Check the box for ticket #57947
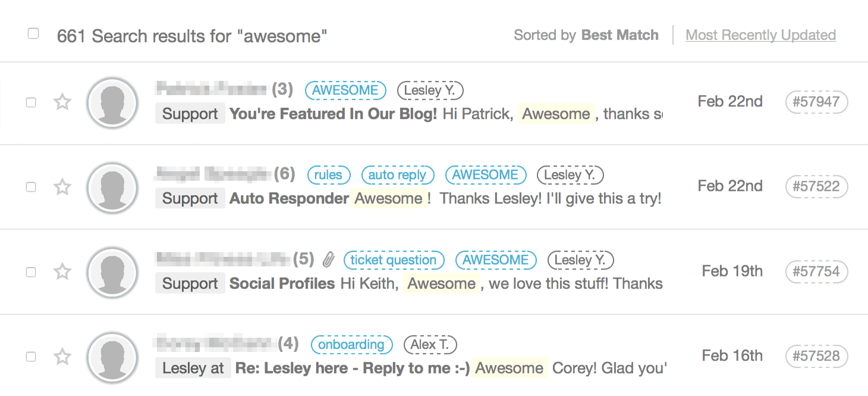The width and height of the screenshot is (868, 396). tap(31, 103)
